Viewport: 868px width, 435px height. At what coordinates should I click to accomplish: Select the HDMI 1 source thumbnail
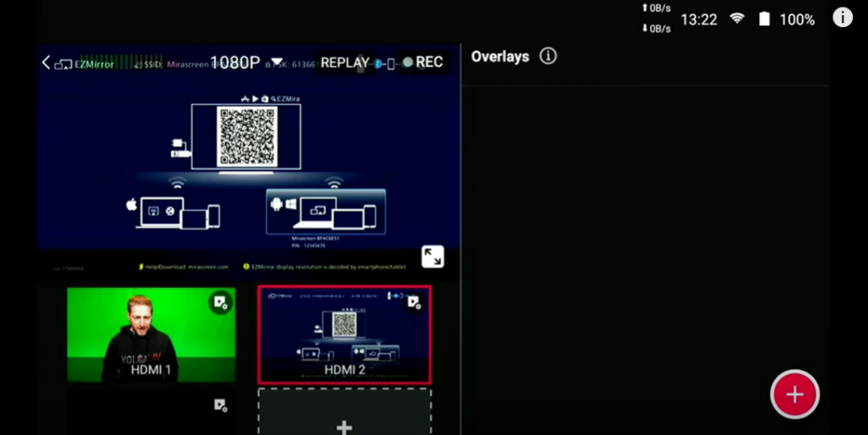click(x=151, y=334)
